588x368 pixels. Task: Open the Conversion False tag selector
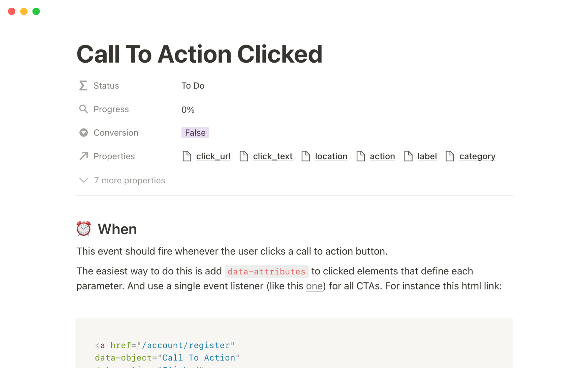(195, 132)
